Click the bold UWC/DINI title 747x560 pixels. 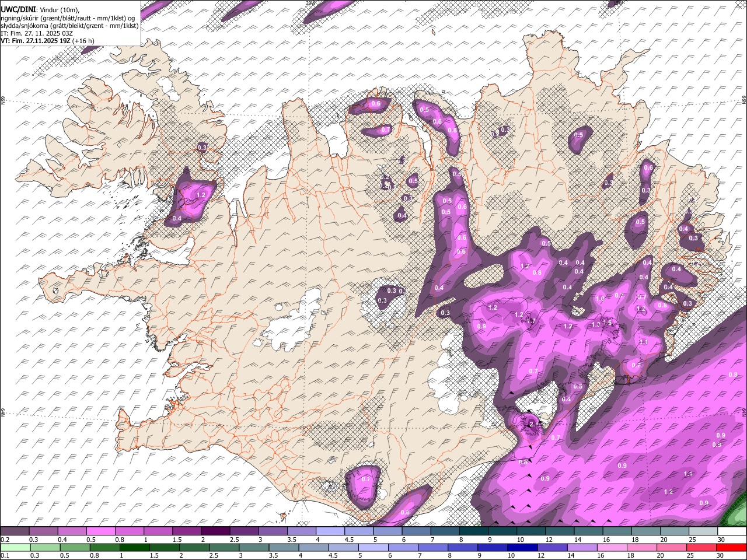[x=18, y=9]
